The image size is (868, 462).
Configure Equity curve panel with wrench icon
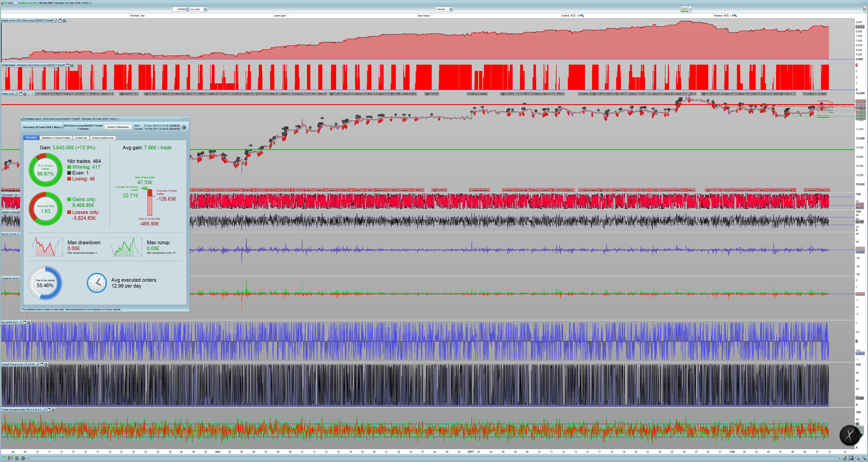click(56, 21)
